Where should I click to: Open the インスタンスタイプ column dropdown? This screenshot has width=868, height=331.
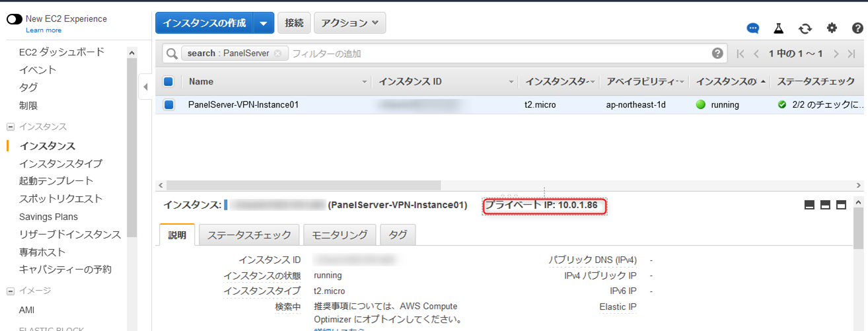(593, 82)
